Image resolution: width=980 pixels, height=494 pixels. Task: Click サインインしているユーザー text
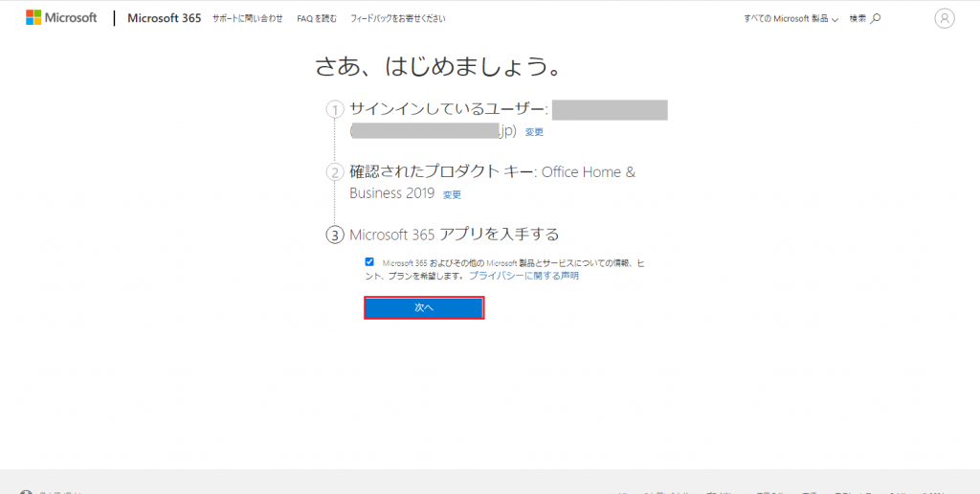click(449, 109)
